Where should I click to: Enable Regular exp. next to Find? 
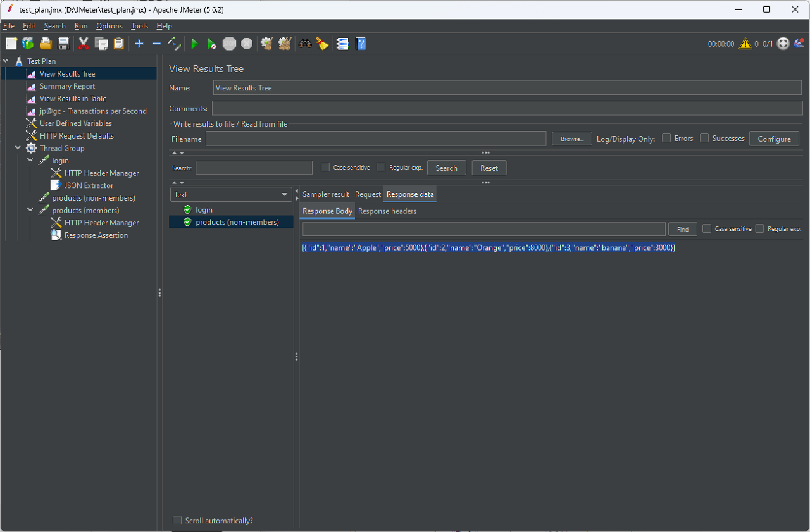(x=760, y=228)
